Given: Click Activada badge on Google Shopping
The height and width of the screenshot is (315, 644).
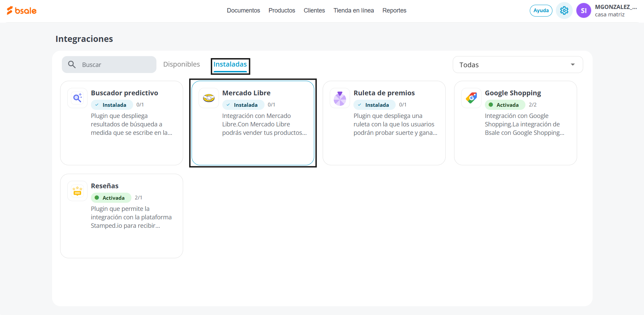Looking at the screenshot, I should [505, 105].
